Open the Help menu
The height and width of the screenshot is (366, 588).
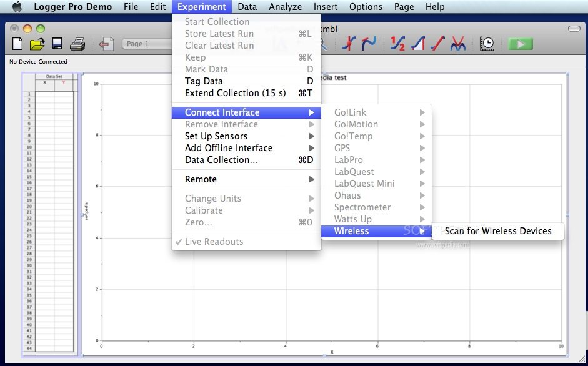[435, 7]
